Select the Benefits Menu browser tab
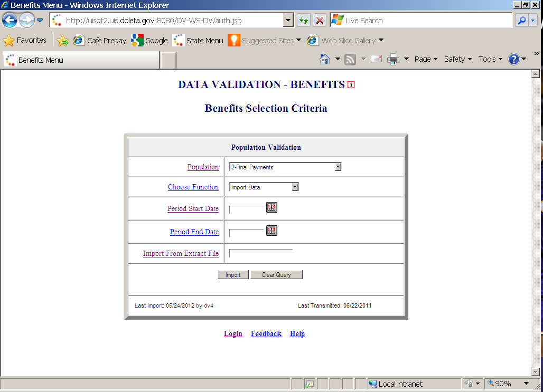 click(x=81, y=60)
